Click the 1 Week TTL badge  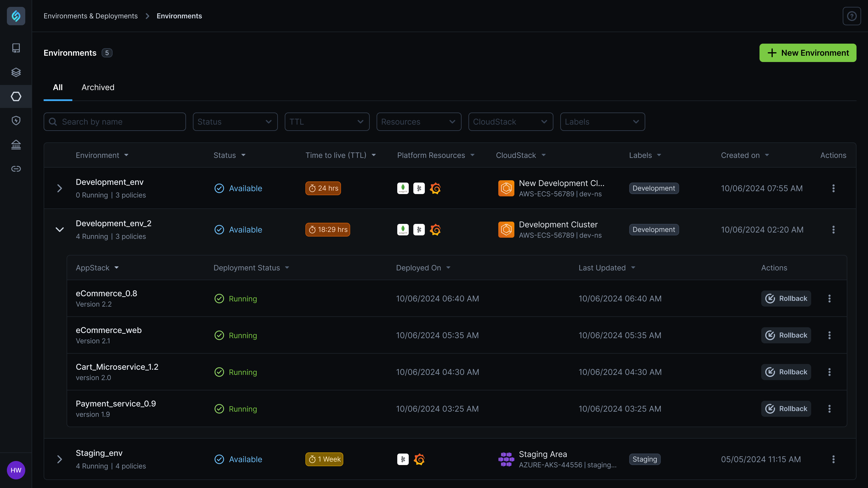click(x=324, y=459)
